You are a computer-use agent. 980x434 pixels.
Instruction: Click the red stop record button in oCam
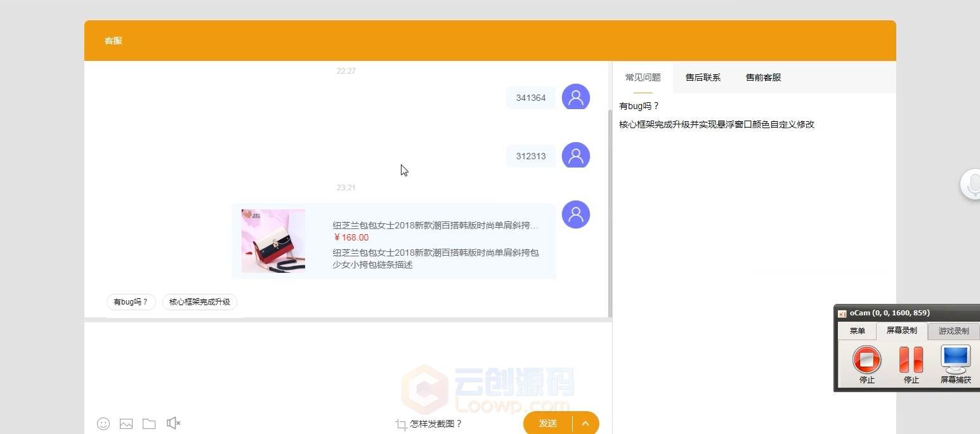867,360
